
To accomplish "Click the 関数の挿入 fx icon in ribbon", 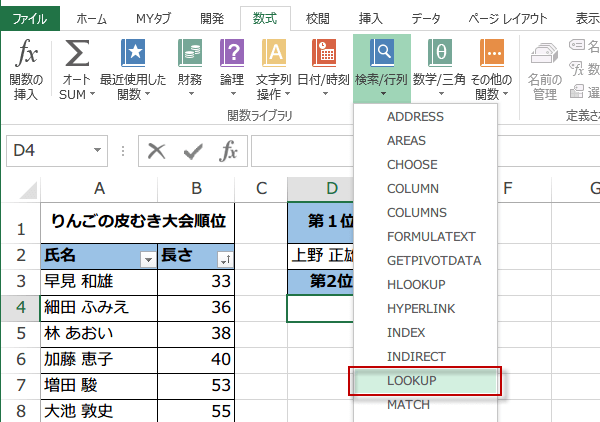I will click(x=26, y=53).
